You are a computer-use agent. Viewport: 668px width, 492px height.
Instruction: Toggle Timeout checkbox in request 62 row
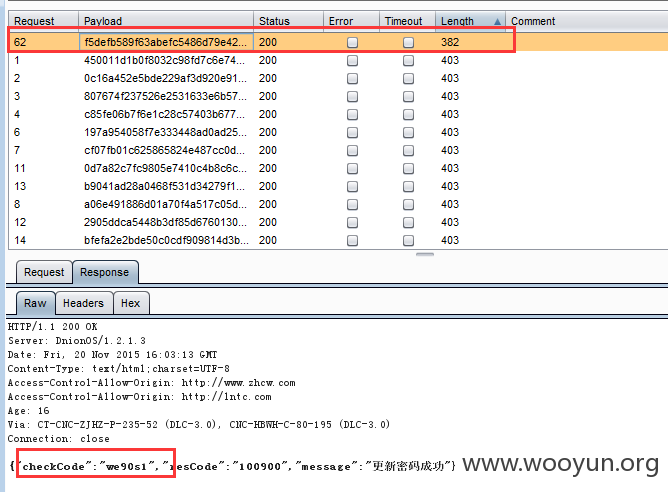pos(408,42)
